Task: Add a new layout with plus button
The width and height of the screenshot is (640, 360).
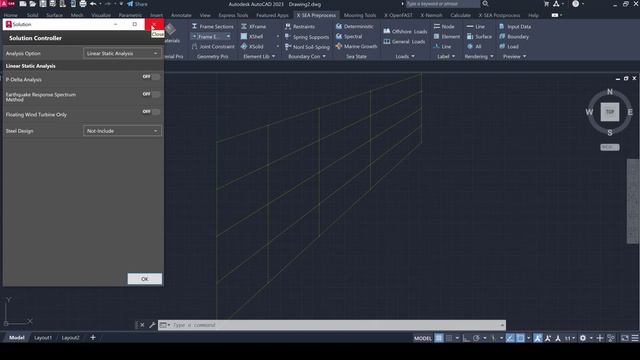Action: pyautogui.click(x=93, y=338)
